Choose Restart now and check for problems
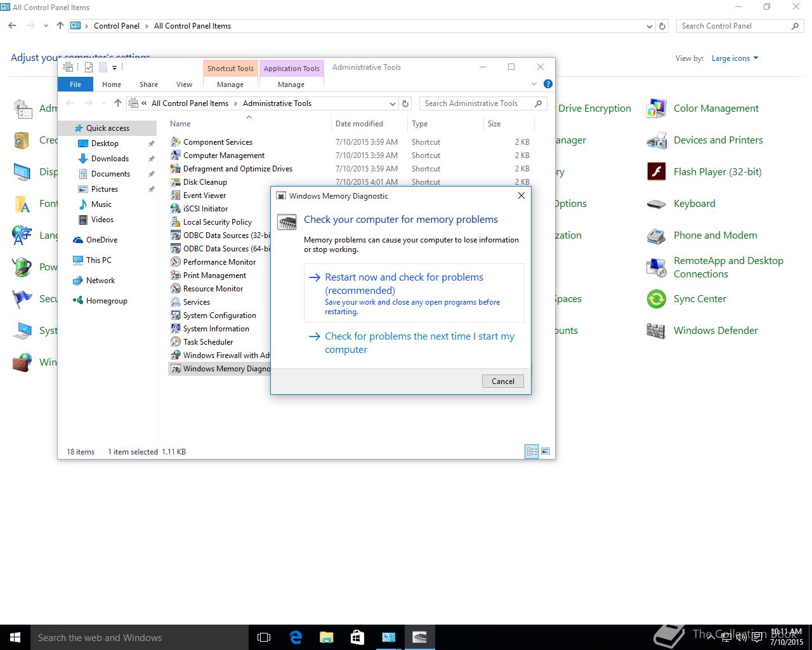The width and height of the screenshot is (812, 650). coord(414,293)
